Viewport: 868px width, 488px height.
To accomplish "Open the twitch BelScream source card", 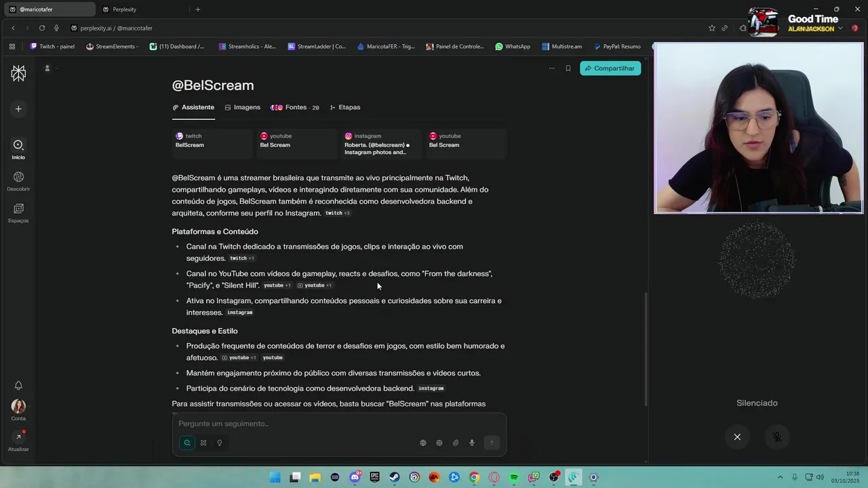I will point(212,144).
